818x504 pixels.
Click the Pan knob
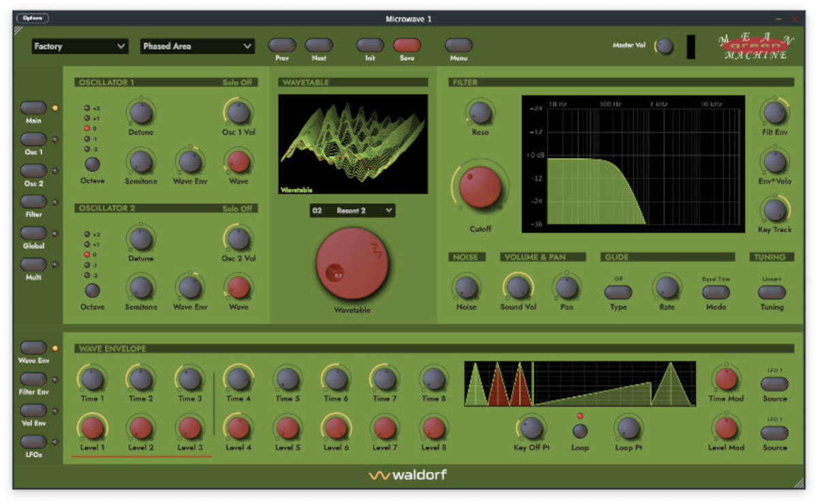pyautogui.click(x=567, y=287)
